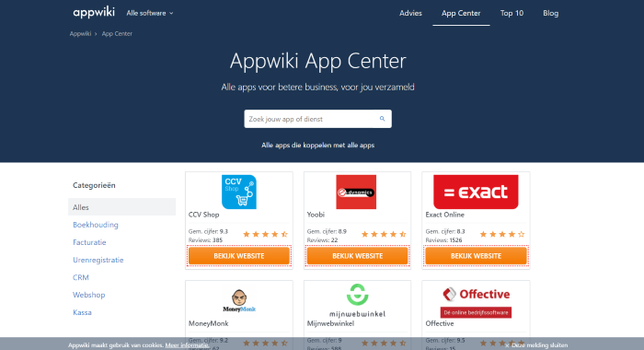
Task: Click the Categorieën heading
Action: click(x=94, y=185)
